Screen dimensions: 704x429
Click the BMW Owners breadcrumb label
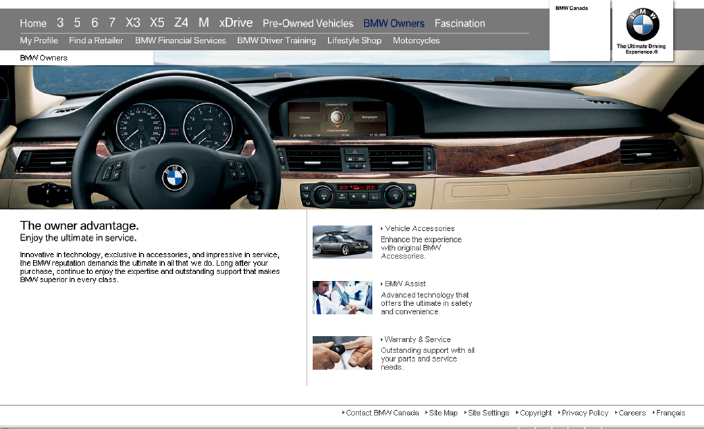pyautogui.click(x=44, y=58)
